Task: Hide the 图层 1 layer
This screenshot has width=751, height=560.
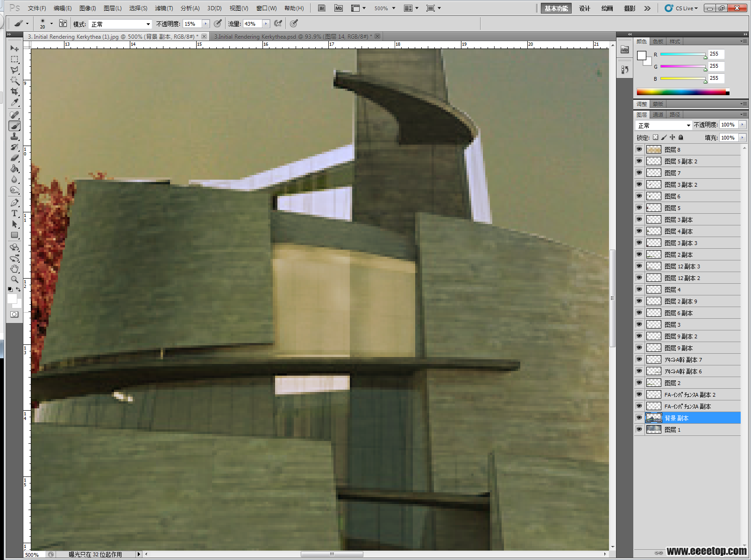Action: (639, 429)
